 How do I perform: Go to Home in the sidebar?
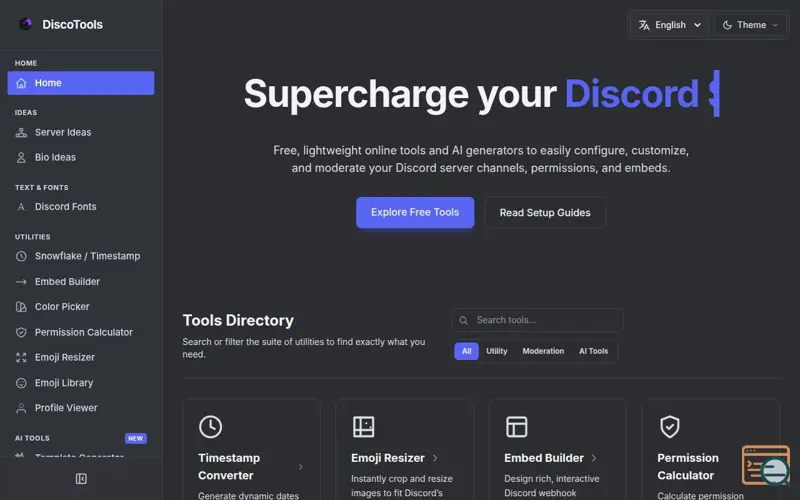[81, 83]
